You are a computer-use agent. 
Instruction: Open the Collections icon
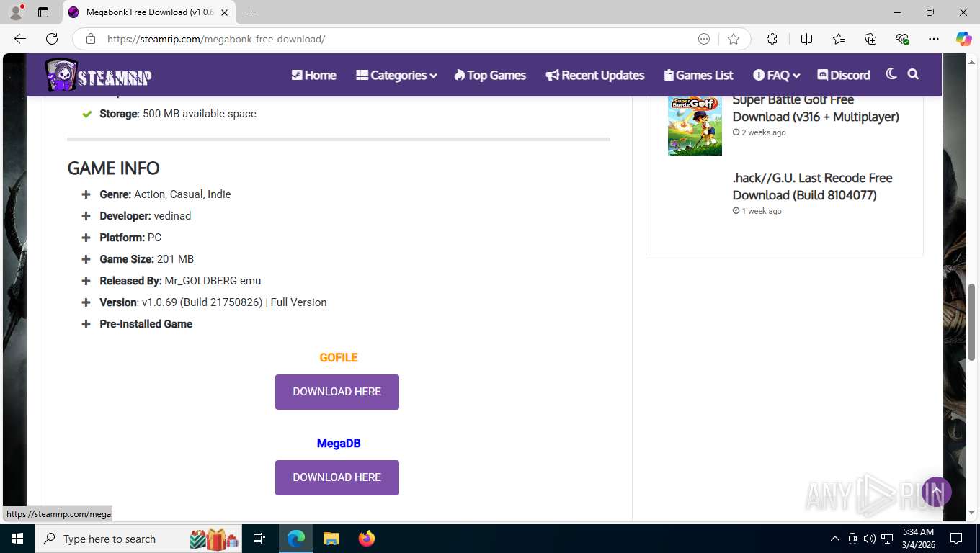tap(870, 39)
